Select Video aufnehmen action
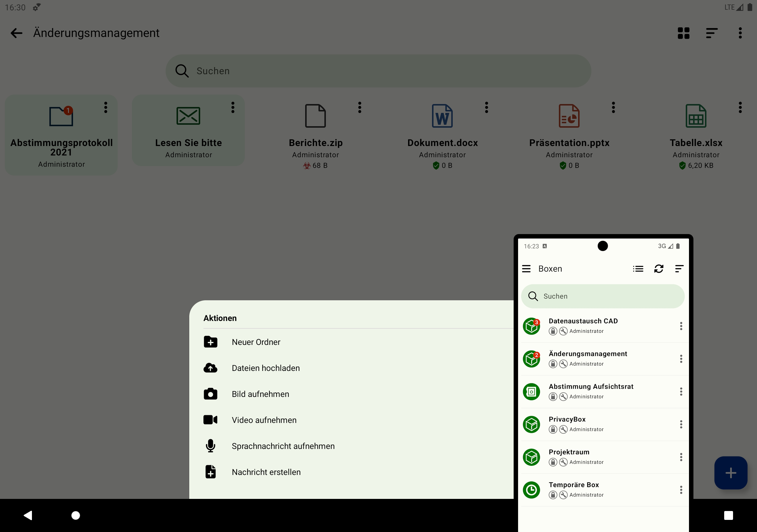The height and width of the screenshot is (532, 757). pos(352,420)
